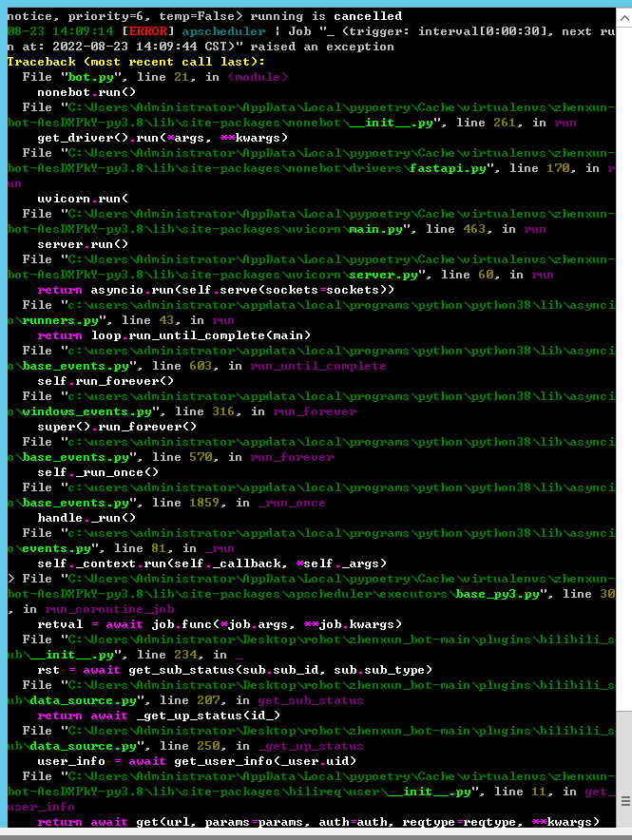
Task: Click the server.py file name
Action: click(382, 275)
